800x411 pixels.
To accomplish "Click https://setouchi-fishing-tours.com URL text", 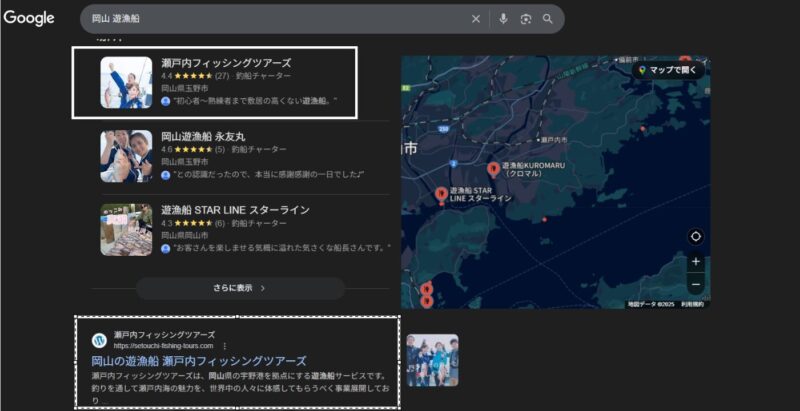I will click(164, 346).
